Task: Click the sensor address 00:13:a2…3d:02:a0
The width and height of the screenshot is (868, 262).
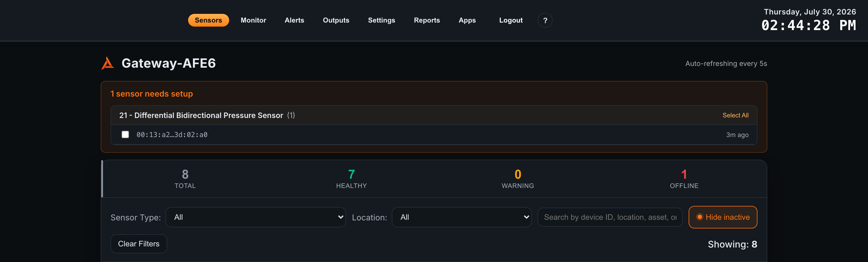Action: (172, 135)
